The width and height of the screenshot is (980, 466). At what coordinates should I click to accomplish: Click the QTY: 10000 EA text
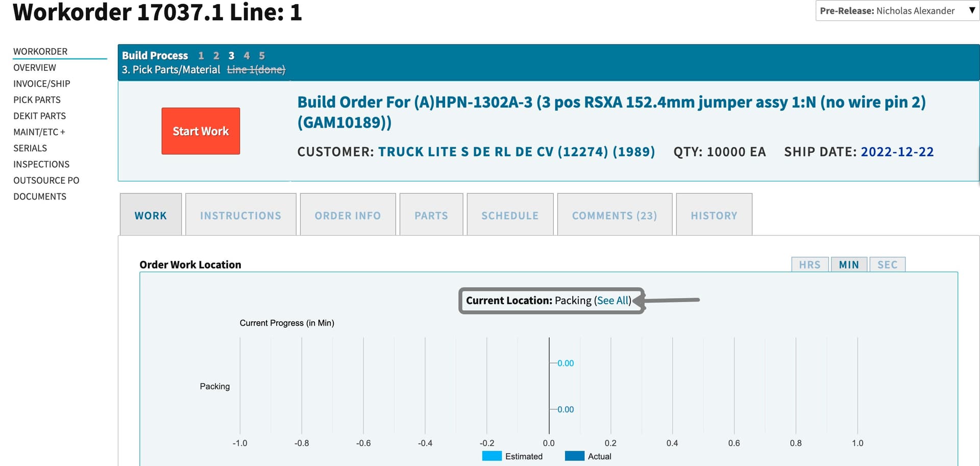click(x=720, y=152)
